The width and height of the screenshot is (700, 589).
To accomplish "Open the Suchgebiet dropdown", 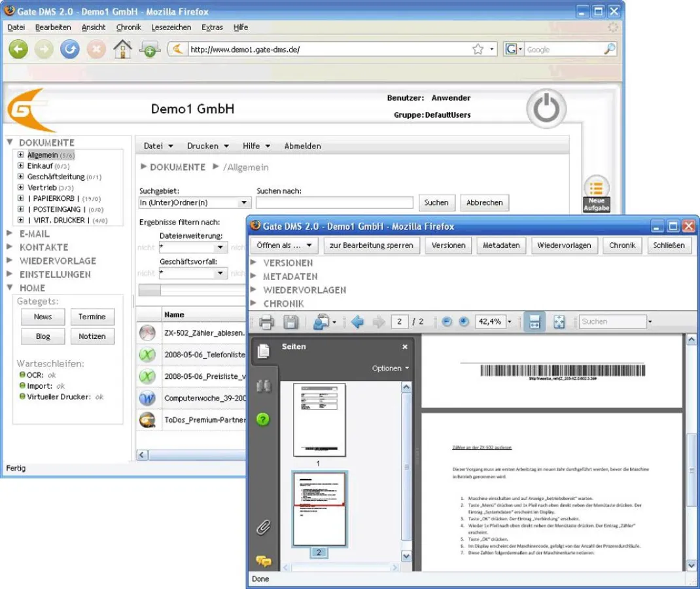I will pyautogui.click(x=195, y=203).
